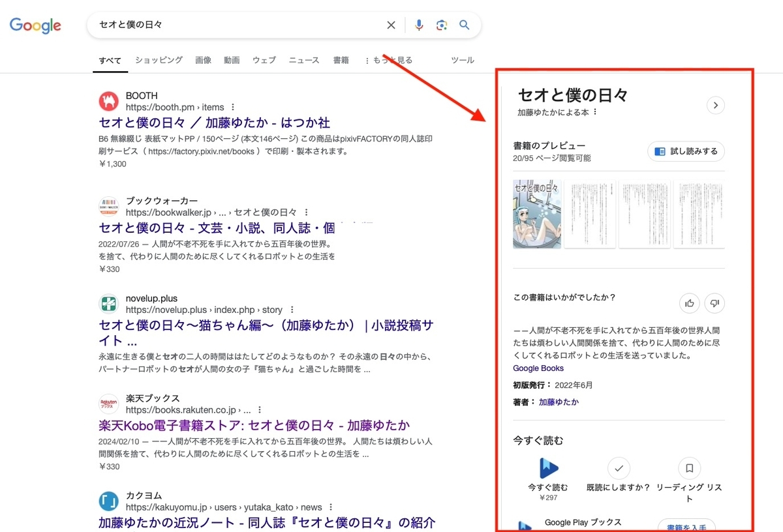Open the first text page thumbnail after the cover

point(589,214)
